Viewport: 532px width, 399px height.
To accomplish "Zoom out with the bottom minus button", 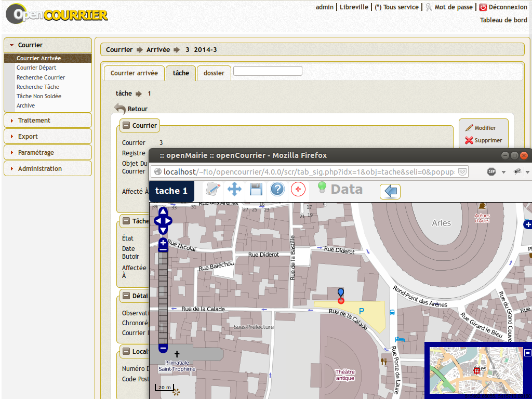I will pos(163,349).
